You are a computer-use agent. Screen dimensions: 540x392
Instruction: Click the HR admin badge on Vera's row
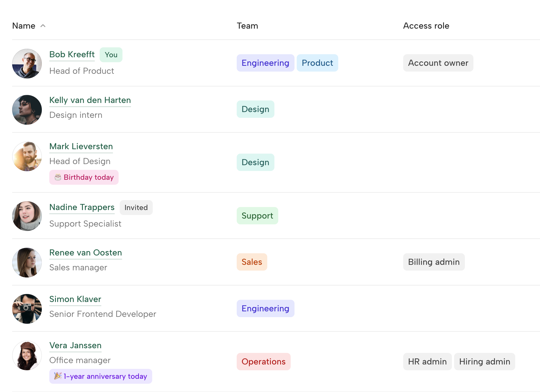coord(427,361)
